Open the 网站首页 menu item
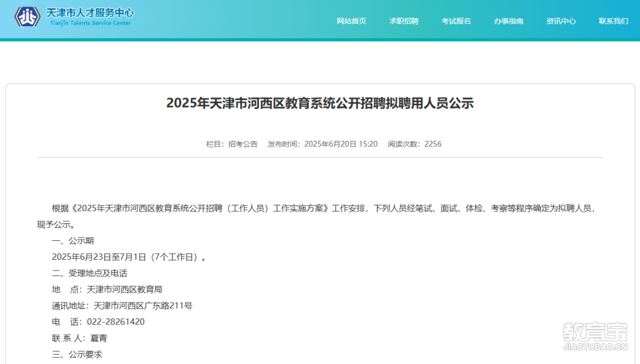 [x=351, y=21]
